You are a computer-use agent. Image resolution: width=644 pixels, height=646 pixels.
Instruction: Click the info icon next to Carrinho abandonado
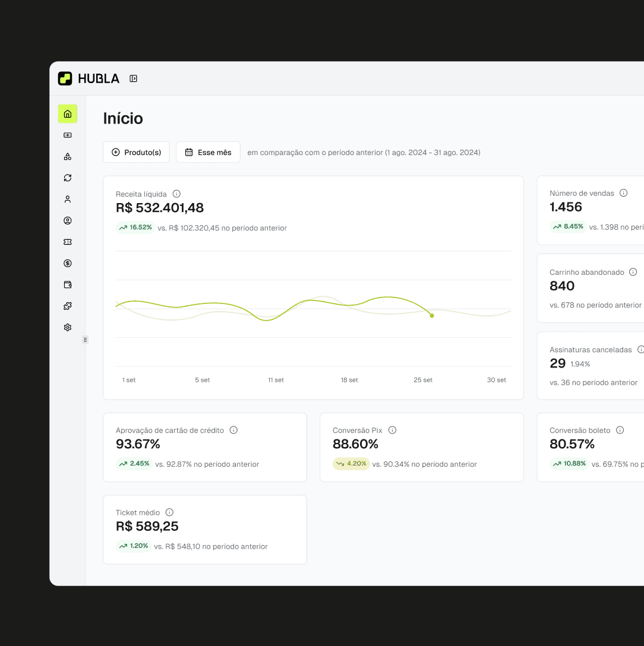pos(633,272)
